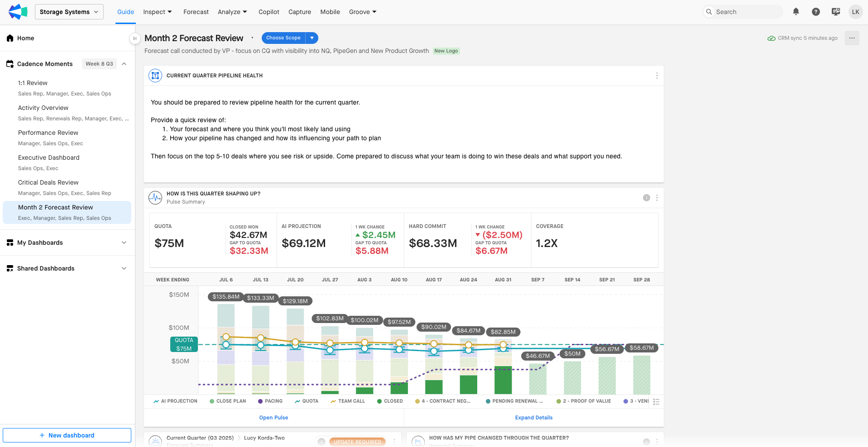The width and height of the screenshot is (868, 447).
Task: Open the Forecast tab
Action: pos(196,12)
